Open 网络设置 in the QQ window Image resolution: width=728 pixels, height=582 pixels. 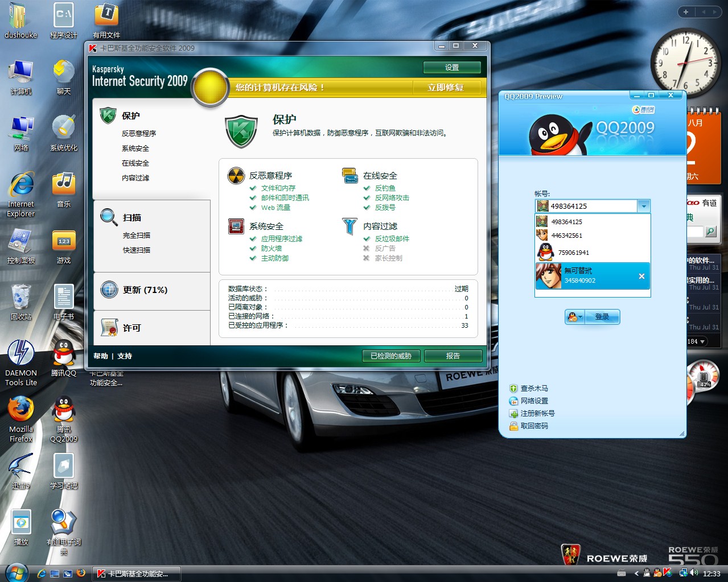pos(529,401)
